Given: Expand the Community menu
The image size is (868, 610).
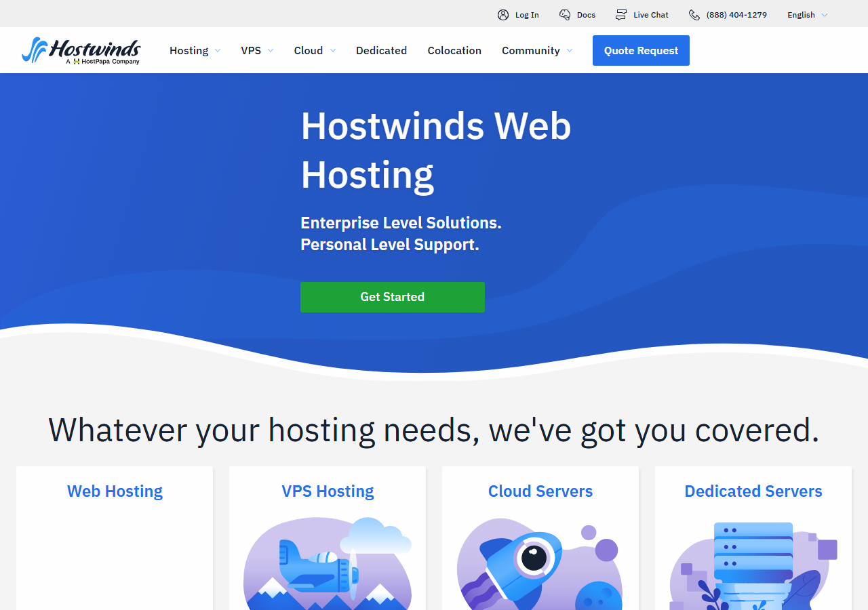Looking at the screenshot, I should (537, 51).
